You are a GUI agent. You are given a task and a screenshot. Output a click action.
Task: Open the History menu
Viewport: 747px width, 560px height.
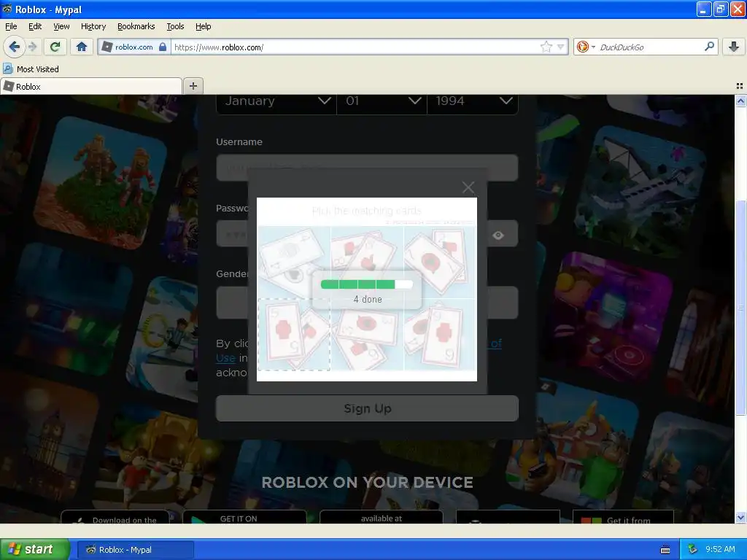click(x=93, y=26)
